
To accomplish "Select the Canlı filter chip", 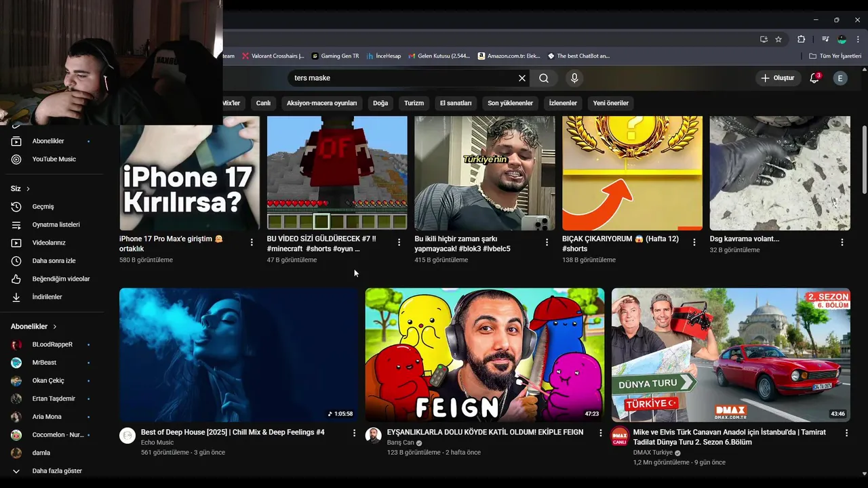I will click(x=263, y=103).
